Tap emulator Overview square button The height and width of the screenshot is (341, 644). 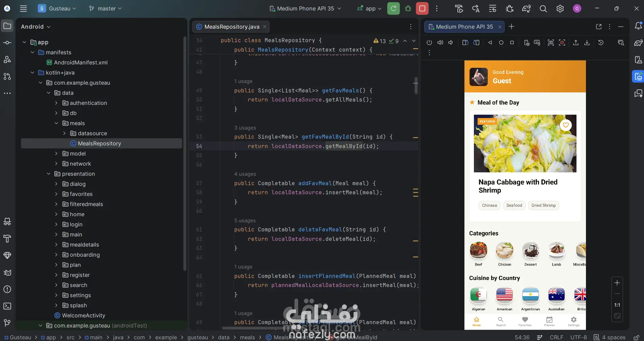(512, 42)
